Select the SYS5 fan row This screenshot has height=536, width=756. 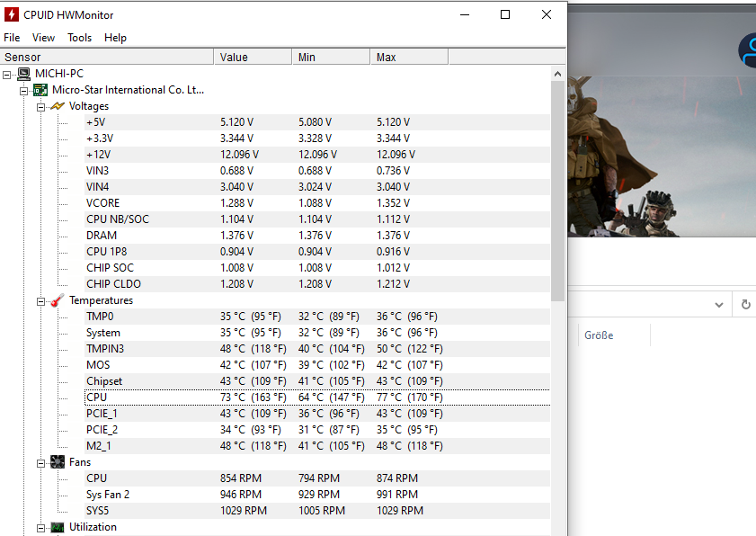click(x=317, y=511)
